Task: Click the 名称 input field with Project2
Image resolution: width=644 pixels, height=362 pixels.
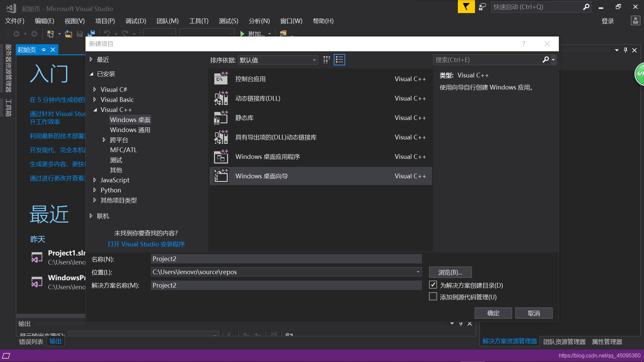Action: [286, 259]
